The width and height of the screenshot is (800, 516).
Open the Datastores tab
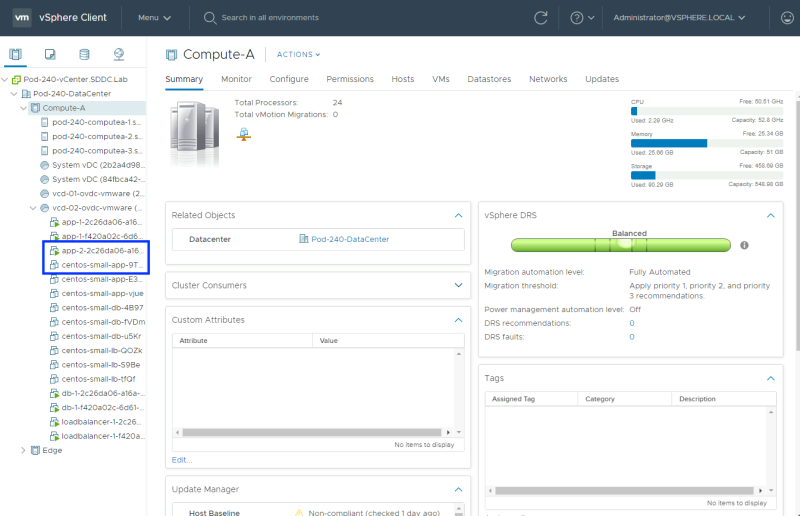[489, 79]
